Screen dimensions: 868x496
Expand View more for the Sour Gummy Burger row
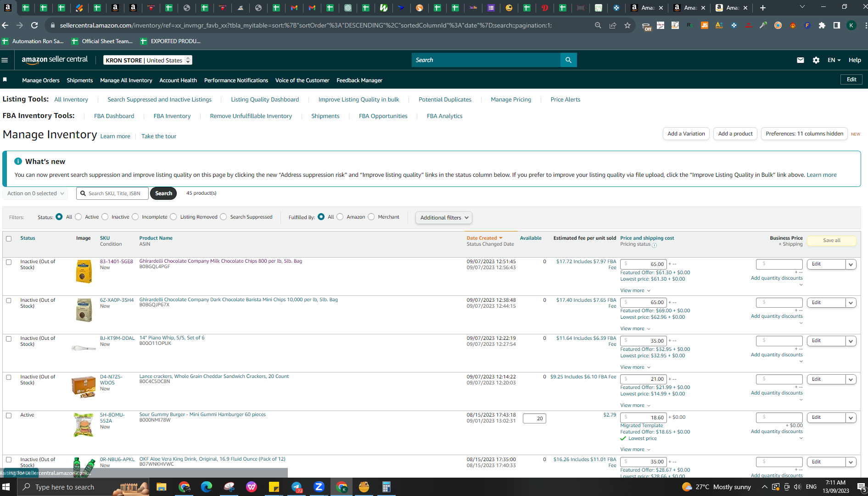635,450
